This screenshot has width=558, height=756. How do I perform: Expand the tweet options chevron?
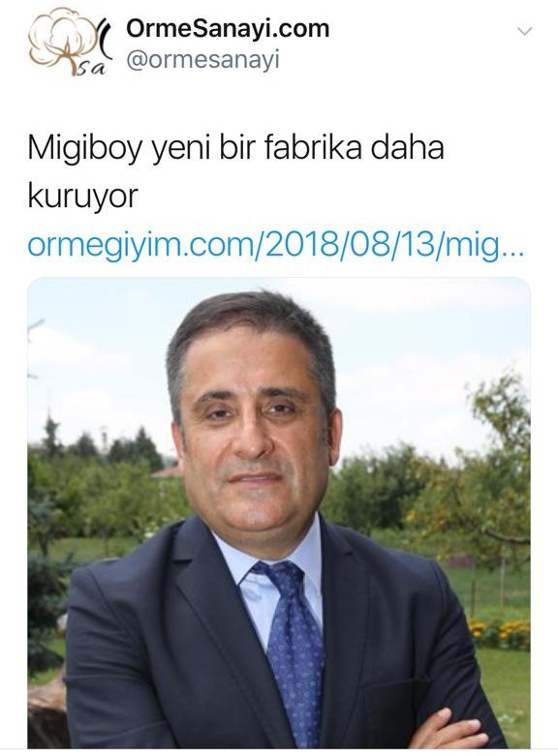click(x=524, y=31)
